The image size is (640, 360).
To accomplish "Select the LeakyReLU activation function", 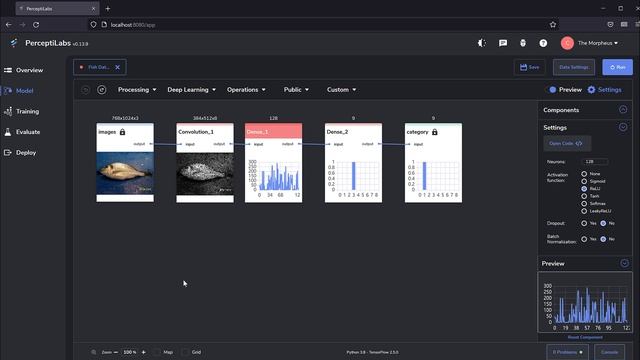I will [584, 211].
